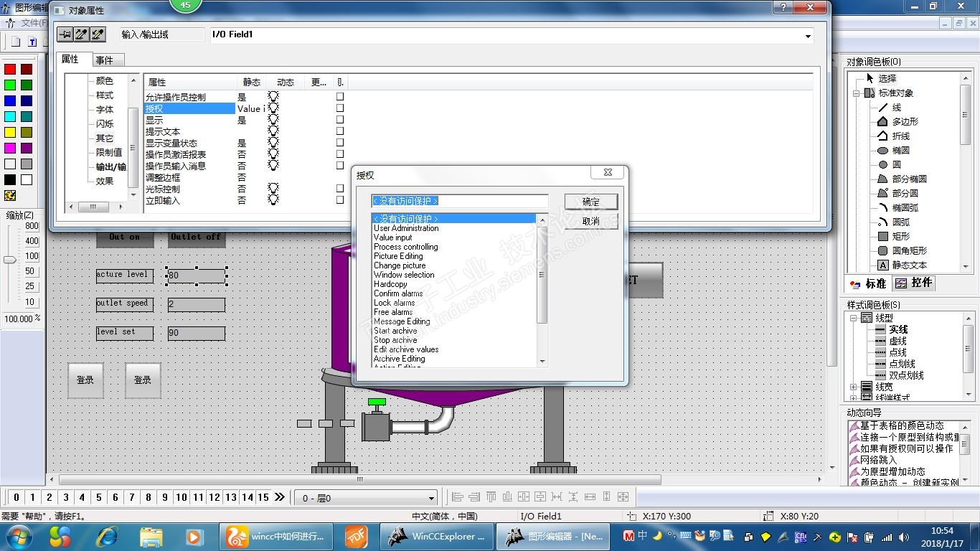The width and height of the screenshot is (980, 551).
Task: Collapse the 标准对象 tree node
Action: [856, 93]
